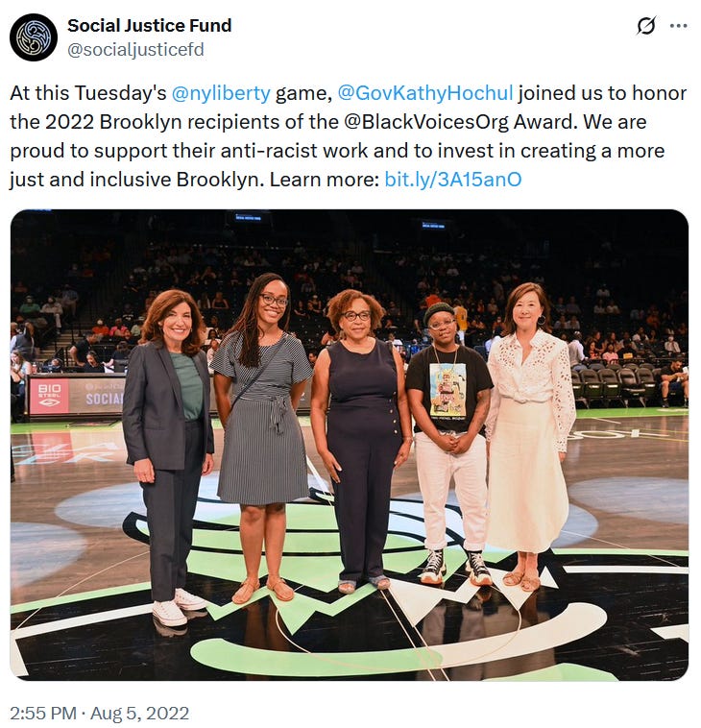Screen dimensions: 701x728
Task: Open the Social Justice Fund display name
Action: 150,26
